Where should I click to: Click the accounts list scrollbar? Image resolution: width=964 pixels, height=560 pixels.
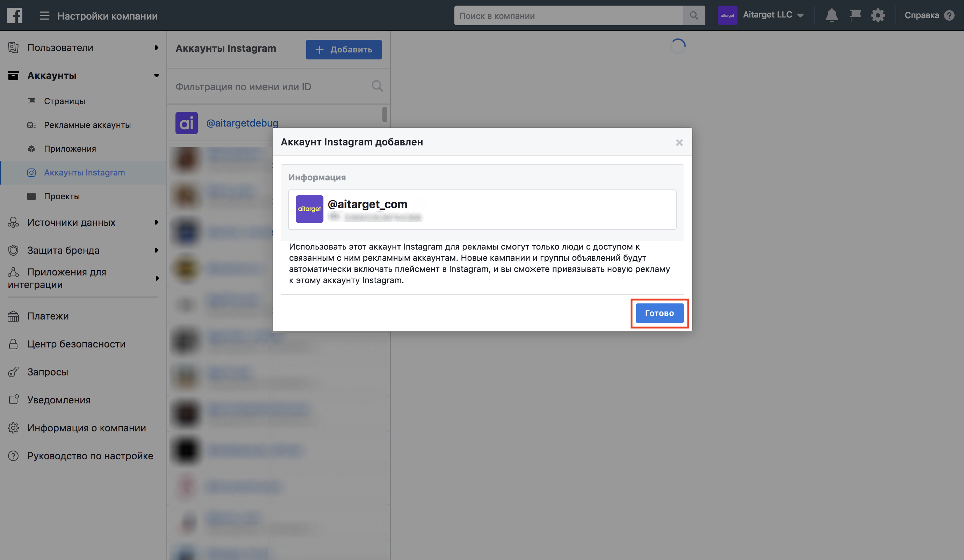[x=385, y=115]
